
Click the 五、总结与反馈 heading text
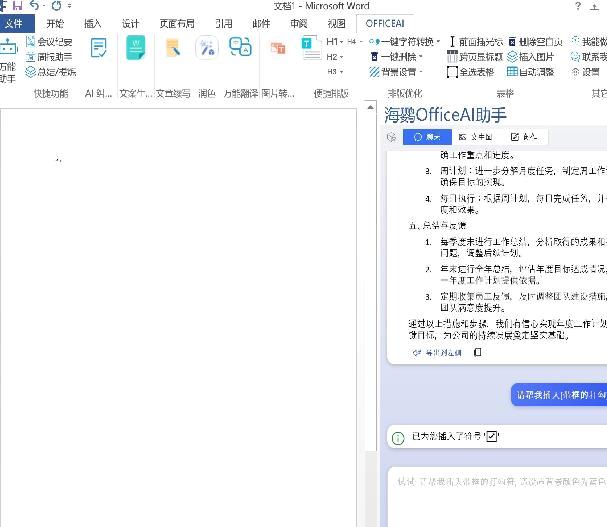tap(437, 225)
